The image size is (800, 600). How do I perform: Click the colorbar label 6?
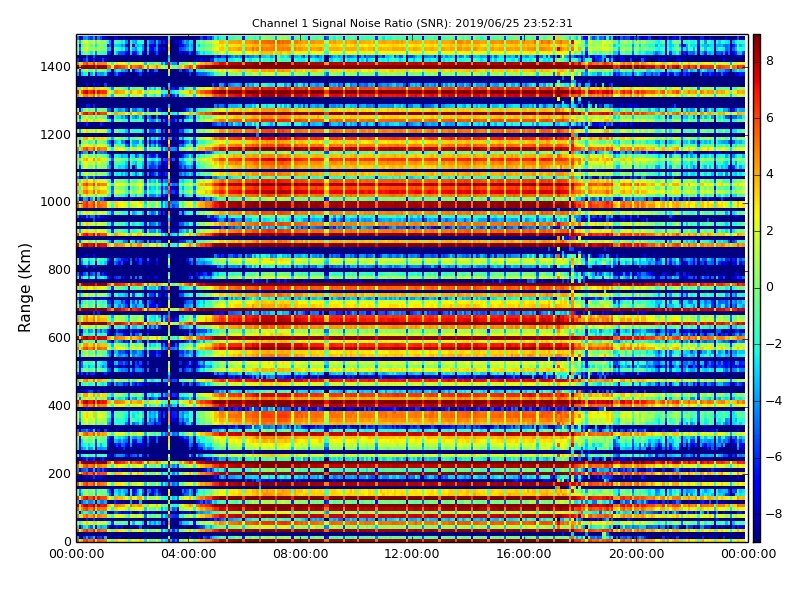[x=770, y=118]
